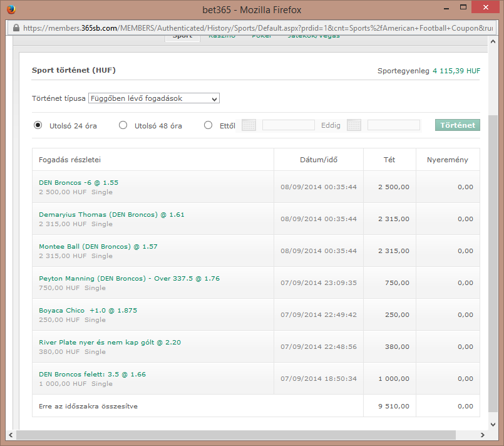Click the stake value 380,00
Image resolution: width=504 pixels, height=446 pixels.
pyautogui.click(x=397, y=346)
